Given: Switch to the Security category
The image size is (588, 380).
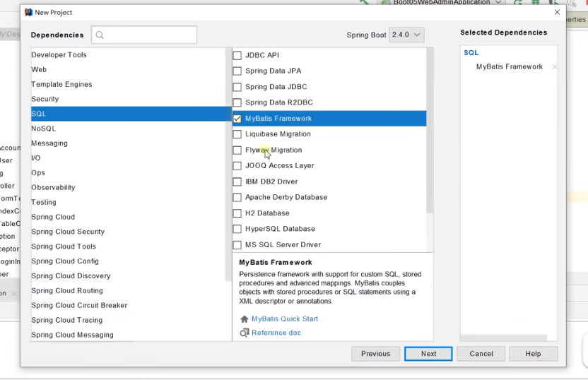Looking at the screenshot, I should 45,99.
